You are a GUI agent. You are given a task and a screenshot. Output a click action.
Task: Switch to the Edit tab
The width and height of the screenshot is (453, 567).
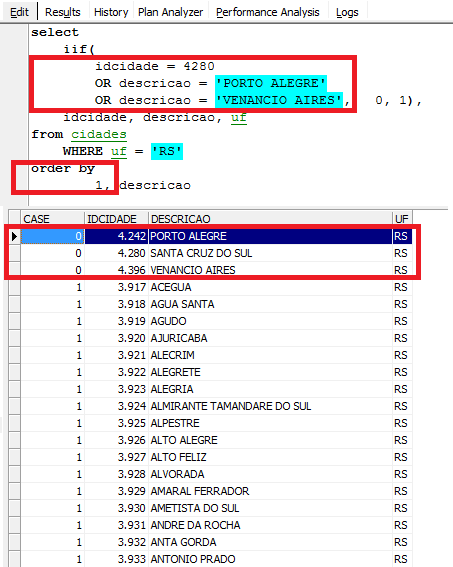click(x=19, y=12)
